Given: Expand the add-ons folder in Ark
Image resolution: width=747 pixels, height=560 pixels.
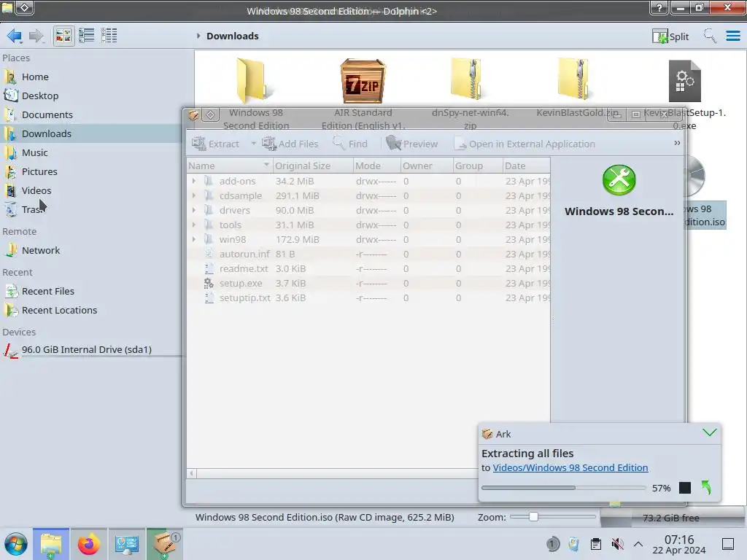Looking at the screenshot, I should (x=193, y=181).
